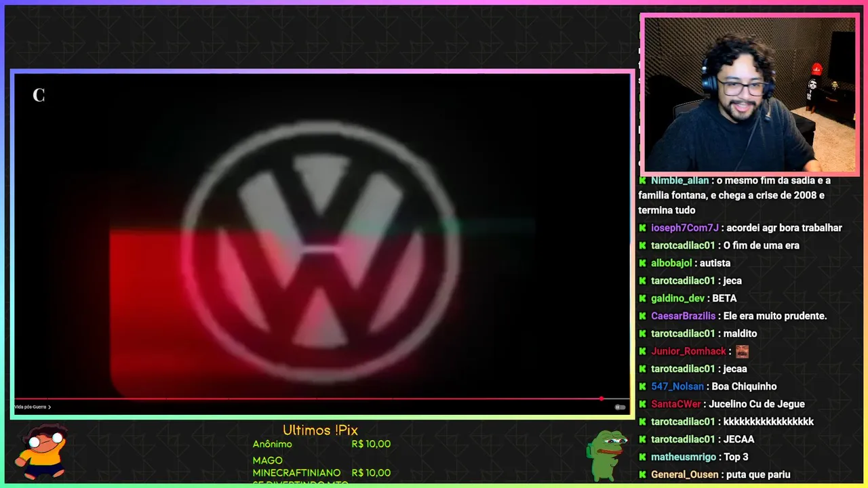The width and height of the screenshot is (868, 488).
Task: Open Junior_Romhack's chat username
Action: 688,351
